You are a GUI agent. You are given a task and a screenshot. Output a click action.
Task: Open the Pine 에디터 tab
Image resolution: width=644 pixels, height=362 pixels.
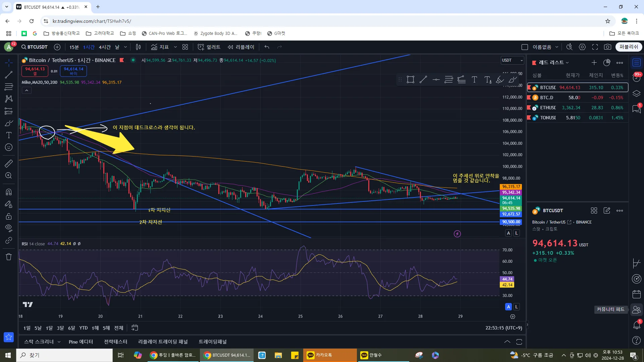[80, 342]
